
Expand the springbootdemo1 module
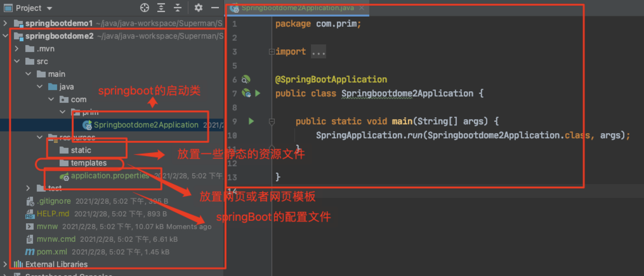5,23
